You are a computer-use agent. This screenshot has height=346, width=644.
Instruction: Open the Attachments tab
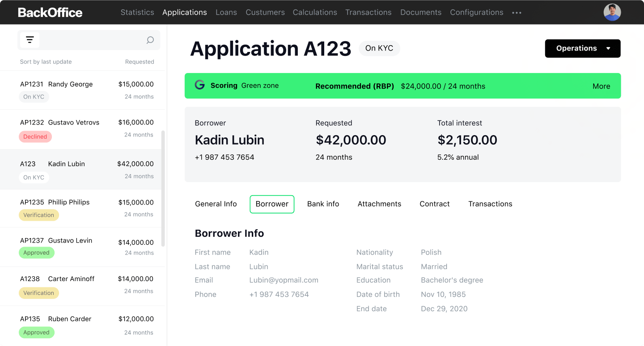(x=379, y=204)
